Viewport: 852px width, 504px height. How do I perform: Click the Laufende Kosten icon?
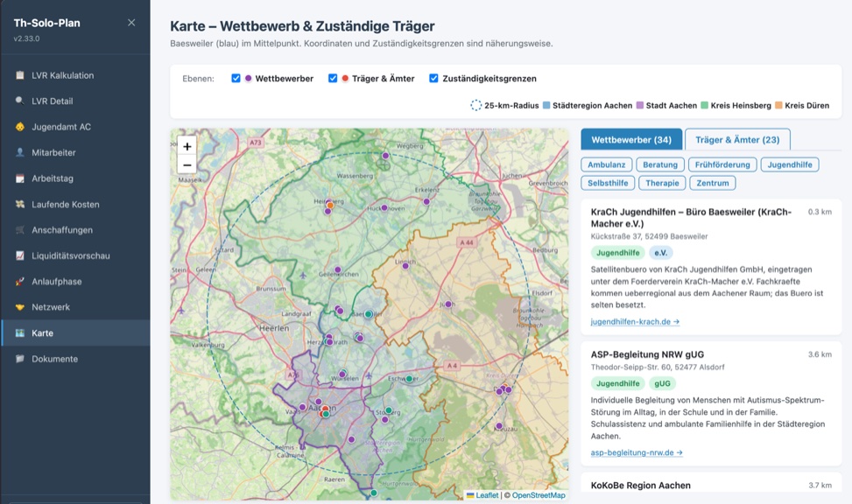20,204
